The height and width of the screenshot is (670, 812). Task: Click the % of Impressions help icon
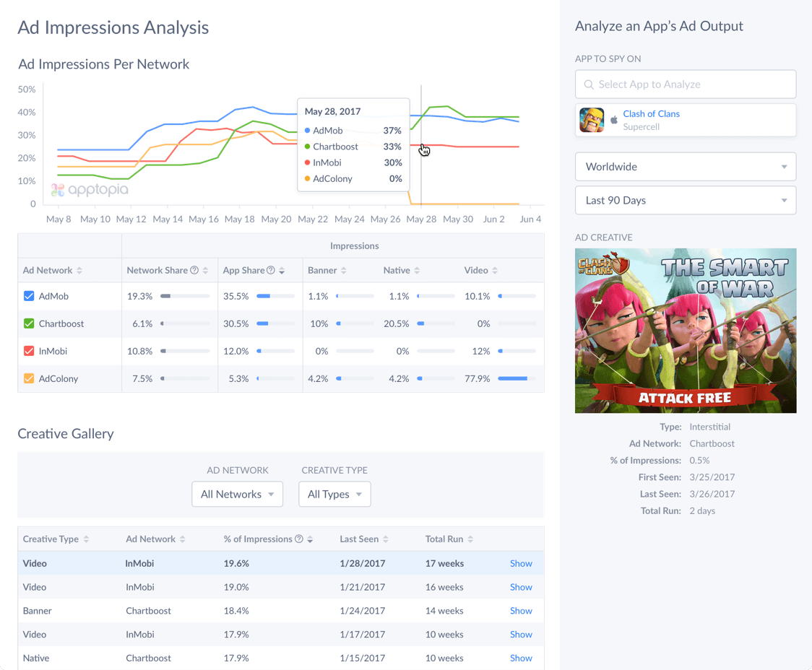click(299, 539)
